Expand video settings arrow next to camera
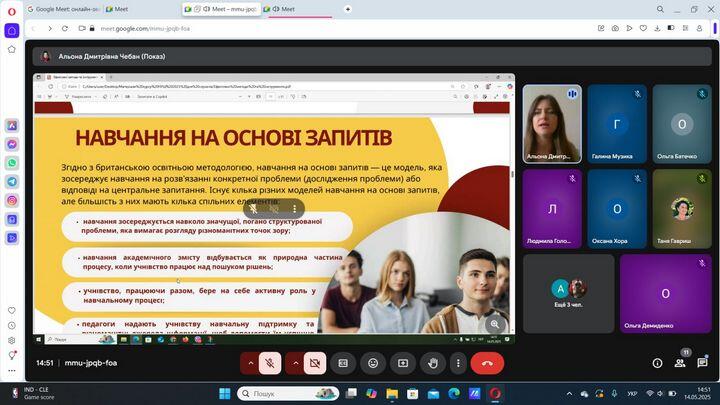Screen dimensions: 720x405 [296, 363]
